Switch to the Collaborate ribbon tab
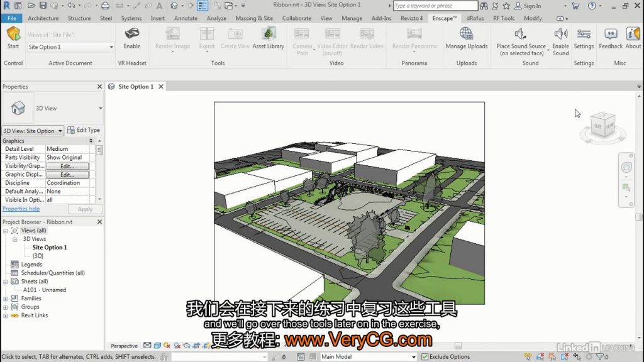The height and width of the screenshot is (362, 644). 297,18
